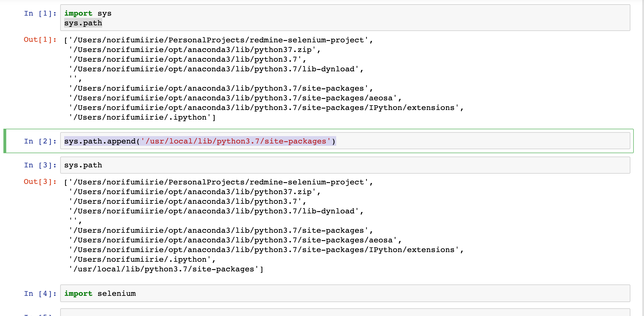This screenshot has height=316, width=644.
Task: Click the Out[3]: prompt label
Action: tap(40, 182)
